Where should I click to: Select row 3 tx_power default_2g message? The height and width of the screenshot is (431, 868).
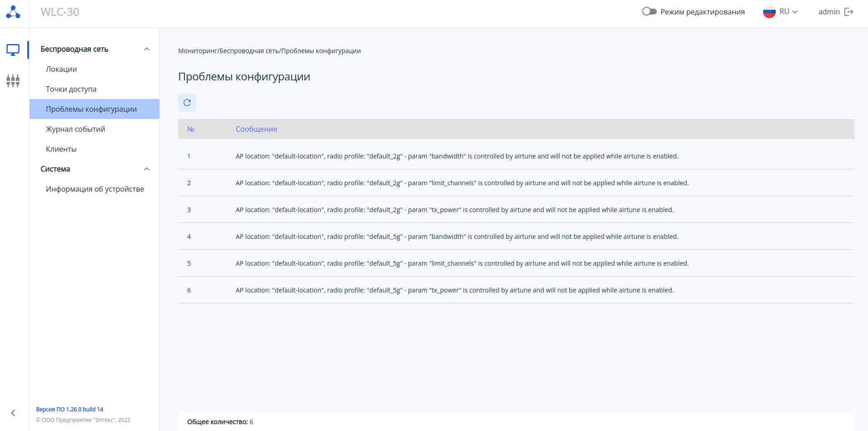point(454,210)
